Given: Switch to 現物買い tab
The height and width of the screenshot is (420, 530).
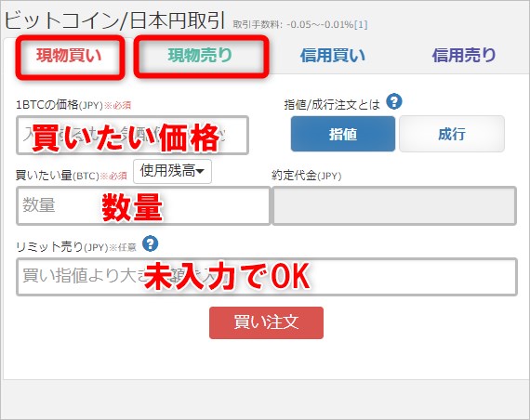Looking at the screenshot, I should 70,56.
